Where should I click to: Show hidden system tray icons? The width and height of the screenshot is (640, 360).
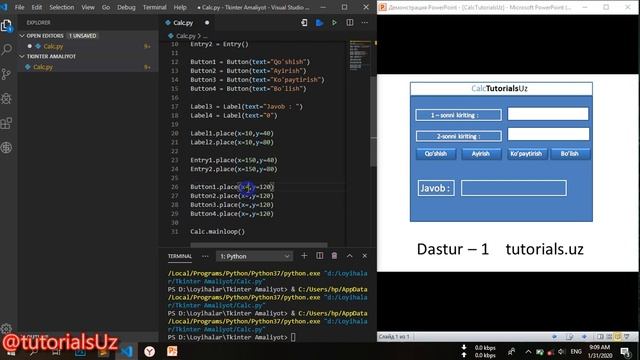click(528, 351)
